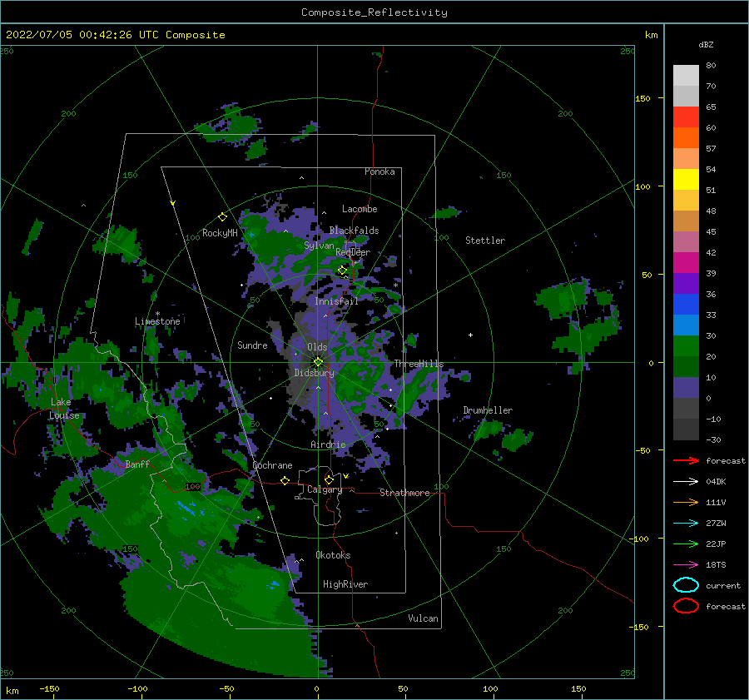Screen dimensions: 749x700
Task: Select the light blue 33 dBZ swatch
Action: (x=686, y=325)
